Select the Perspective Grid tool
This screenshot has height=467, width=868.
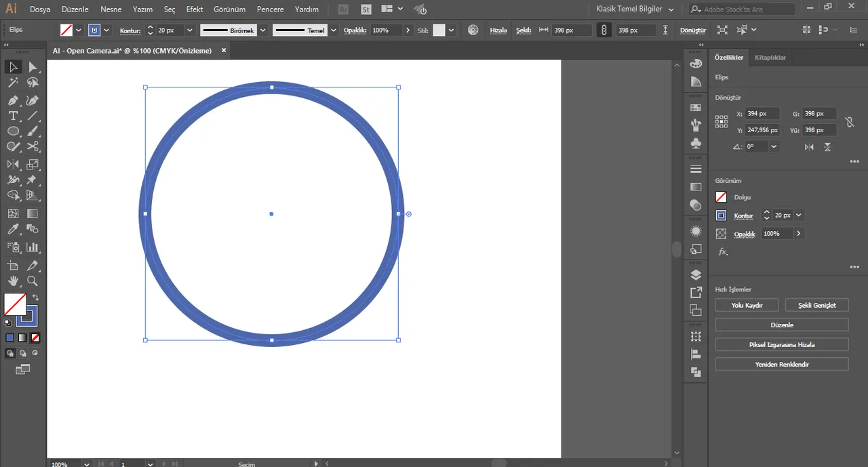point(33,195)
